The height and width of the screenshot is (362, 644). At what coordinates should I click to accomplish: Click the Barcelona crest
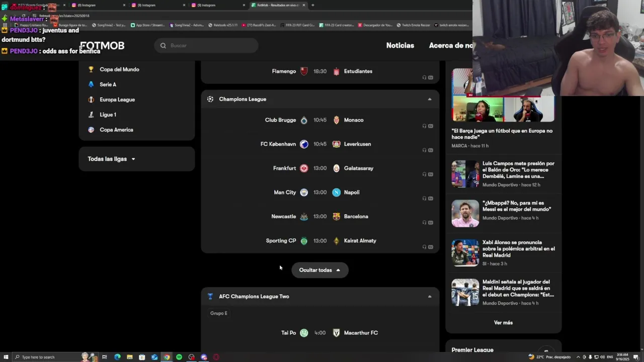336,217
